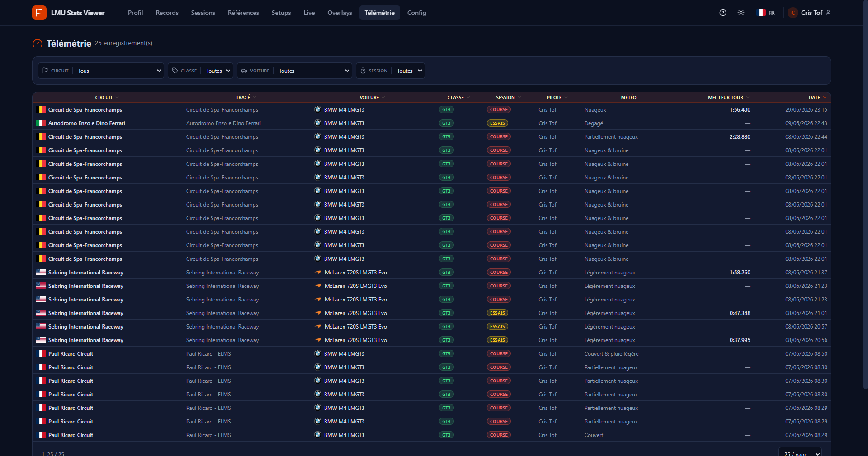Go to the Profil tab
Viewport: 868px width, 456px height.
tap(135, 13)
